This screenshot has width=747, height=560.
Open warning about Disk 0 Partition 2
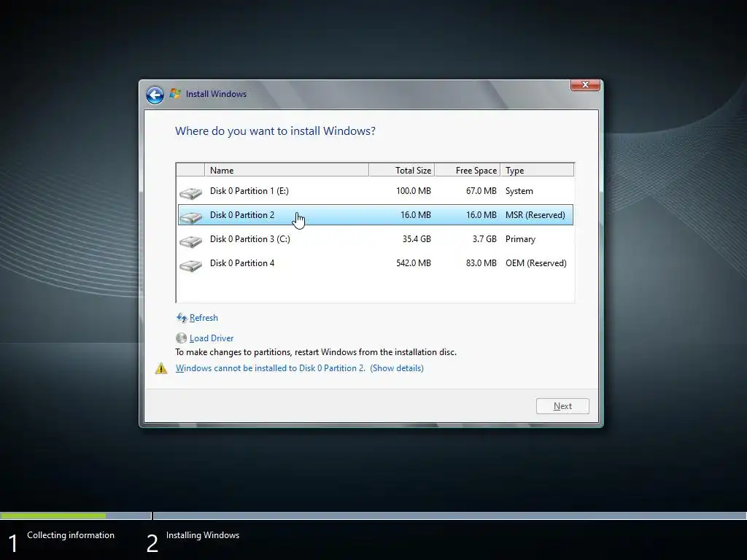point(270,368)
